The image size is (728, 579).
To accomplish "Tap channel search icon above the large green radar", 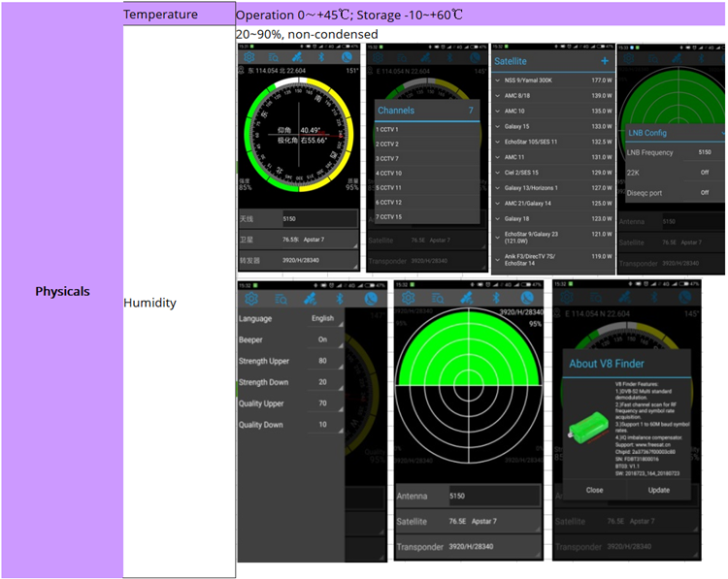I will 438,299.
